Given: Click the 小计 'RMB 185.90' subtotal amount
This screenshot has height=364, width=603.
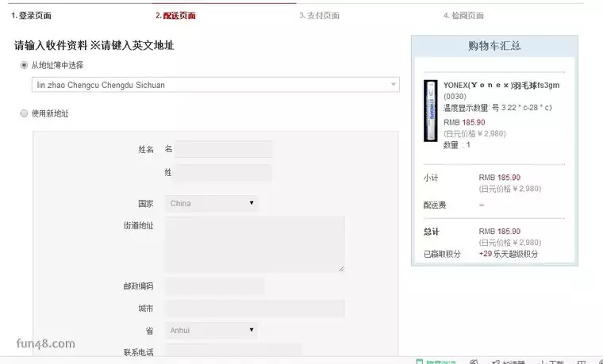Looking at the screenshot, I should pos(500,178).
